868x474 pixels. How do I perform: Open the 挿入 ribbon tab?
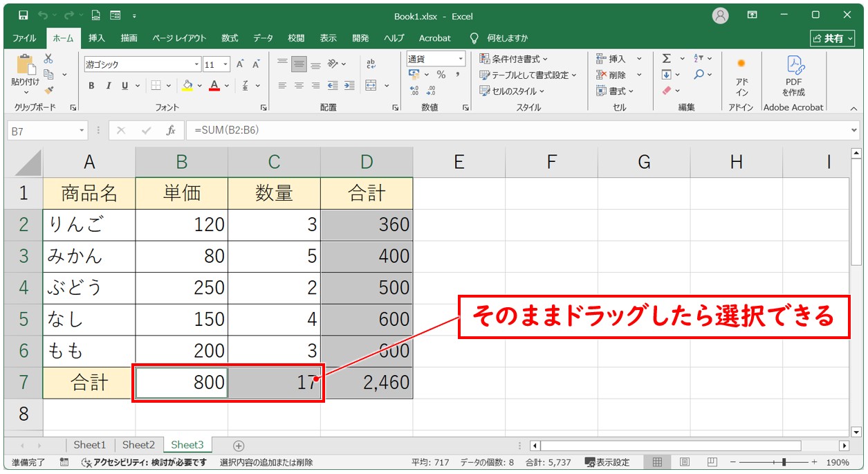click(97, 38)
